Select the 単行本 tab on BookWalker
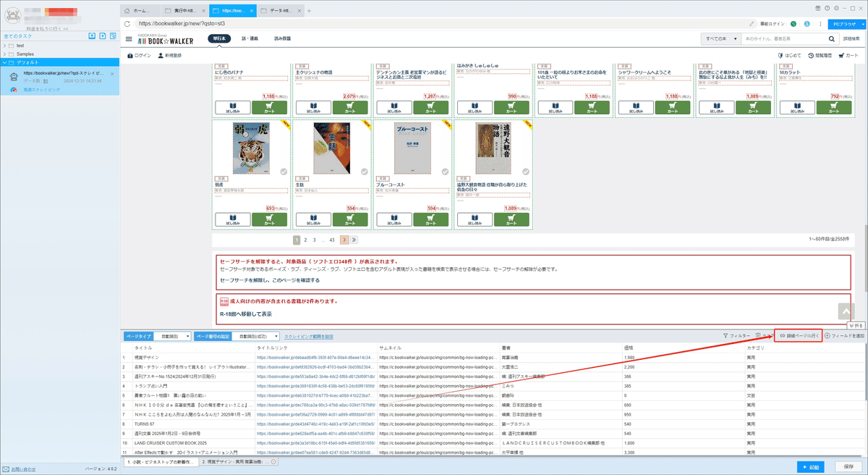 click(219, 38)
